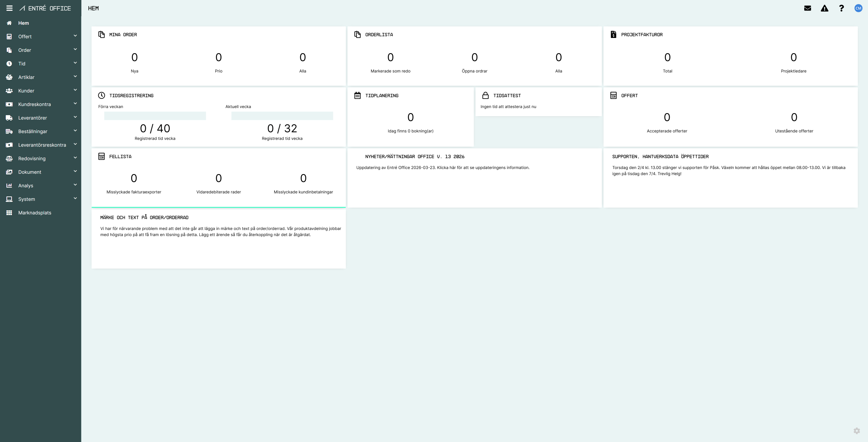Open the Entré Office update news link
The width and height of the screenshot is (868, 442).
442,168
